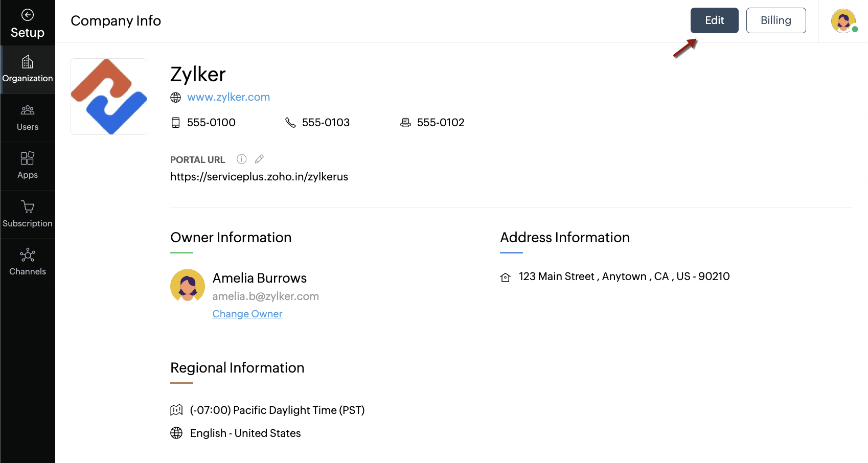Select the Pacific Daylight Time text

click(277, 410)
